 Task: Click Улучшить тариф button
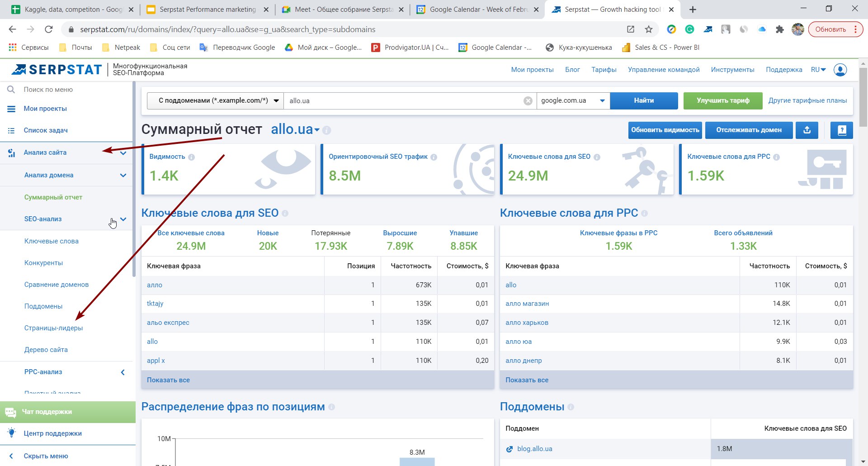723,101
